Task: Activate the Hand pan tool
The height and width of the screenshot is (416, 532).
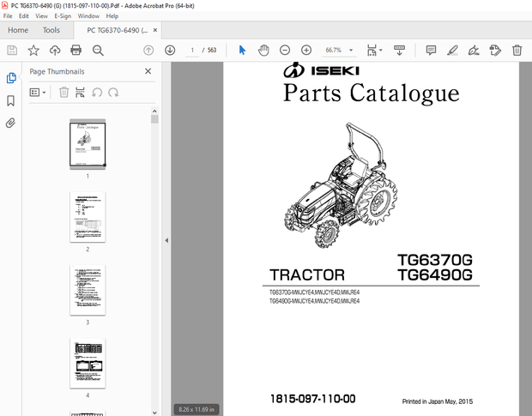Action: pyautogui.click(x=263, y=51)
